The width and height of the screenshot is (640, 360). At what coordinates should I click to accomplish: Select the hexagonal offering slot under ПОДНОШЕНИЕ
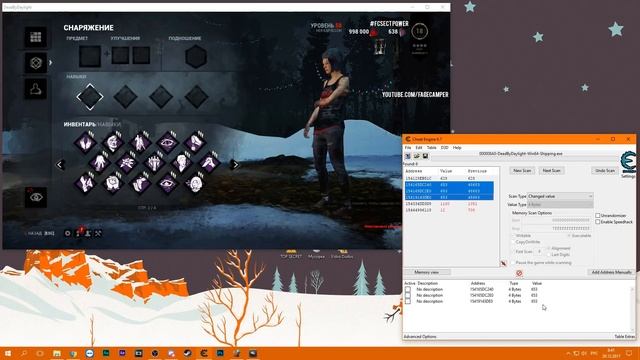coord(196,56)
